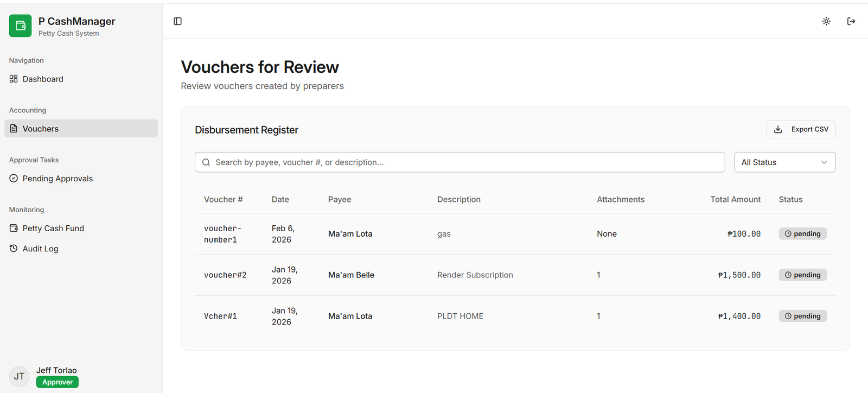
Task: Click the Approver role badge
Action: tap(58, 382)
